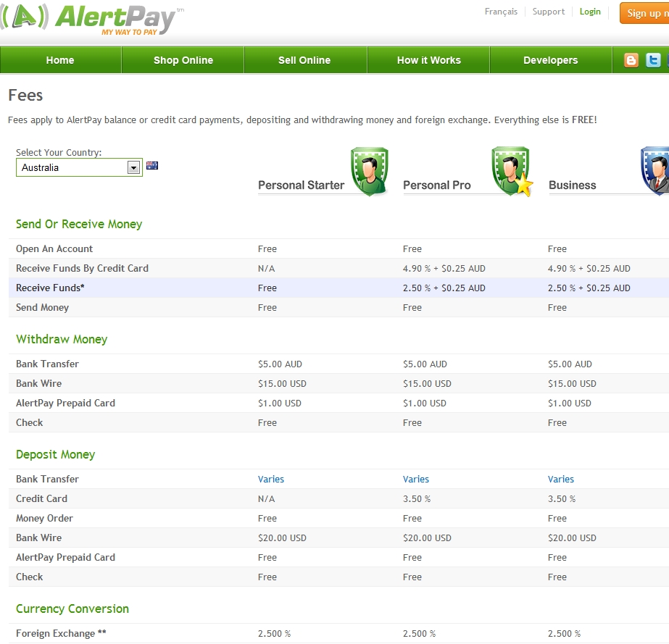Click the Personal Starter heading

click(x=302, y=185)
